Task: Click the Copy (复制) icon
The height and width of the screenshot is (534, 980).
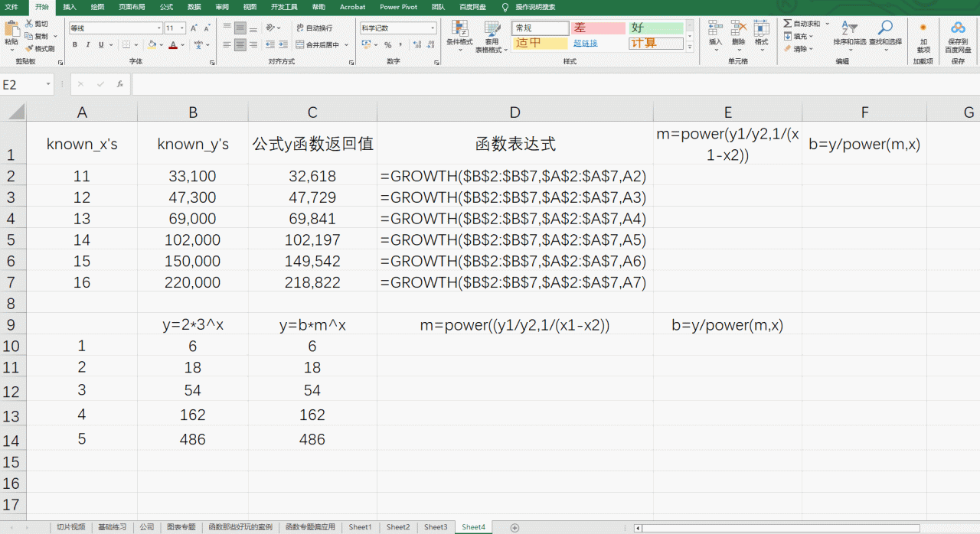Action: click(x=29, y=36)
